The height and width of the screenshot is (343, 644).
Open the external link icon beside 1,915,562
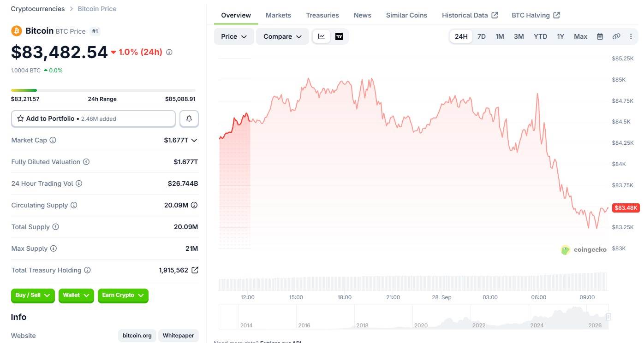tap(195, 270)
